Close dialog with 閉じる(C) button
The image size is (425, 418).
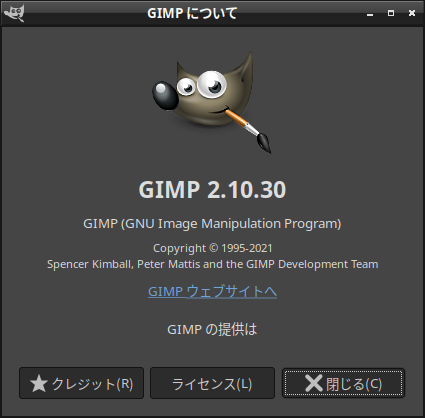tap(343, 383)
